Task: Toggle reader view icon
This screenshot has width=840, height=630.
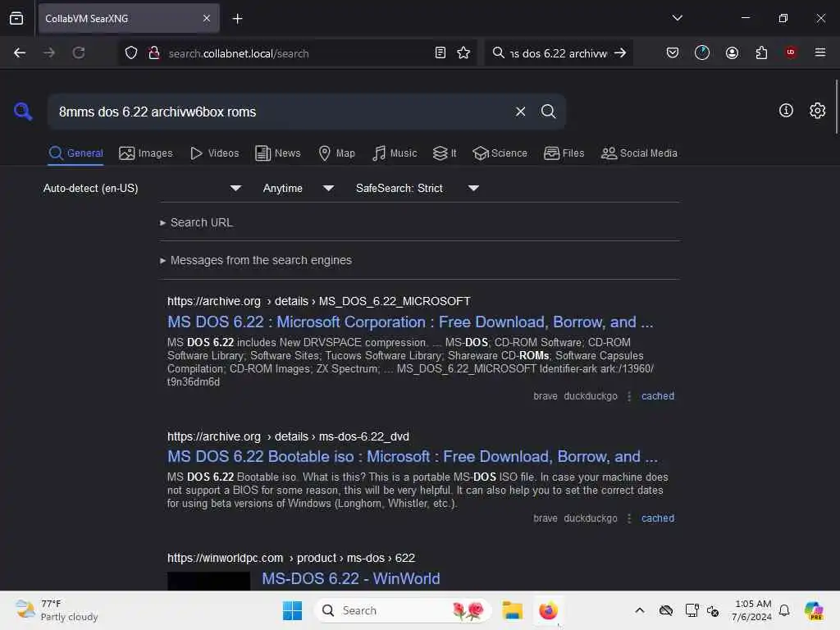Action: (441, 52)
